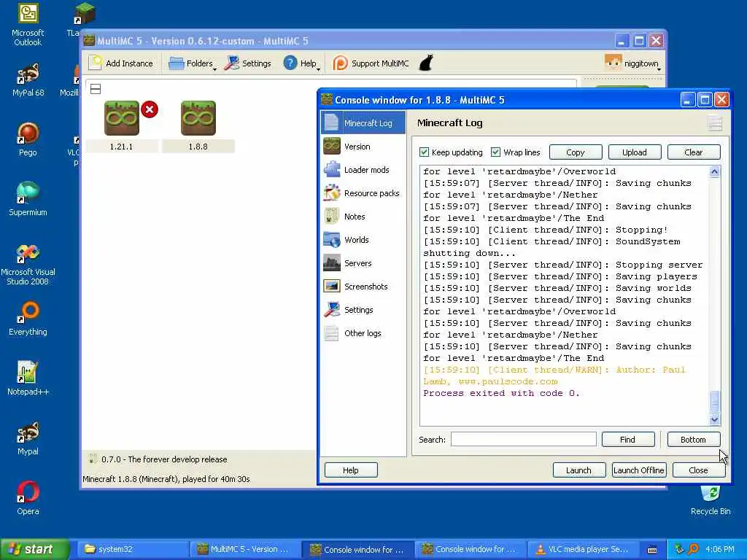Click the Other logs page icon
Viewport: 747px width, 560px height.
click(x=332, y=332)
